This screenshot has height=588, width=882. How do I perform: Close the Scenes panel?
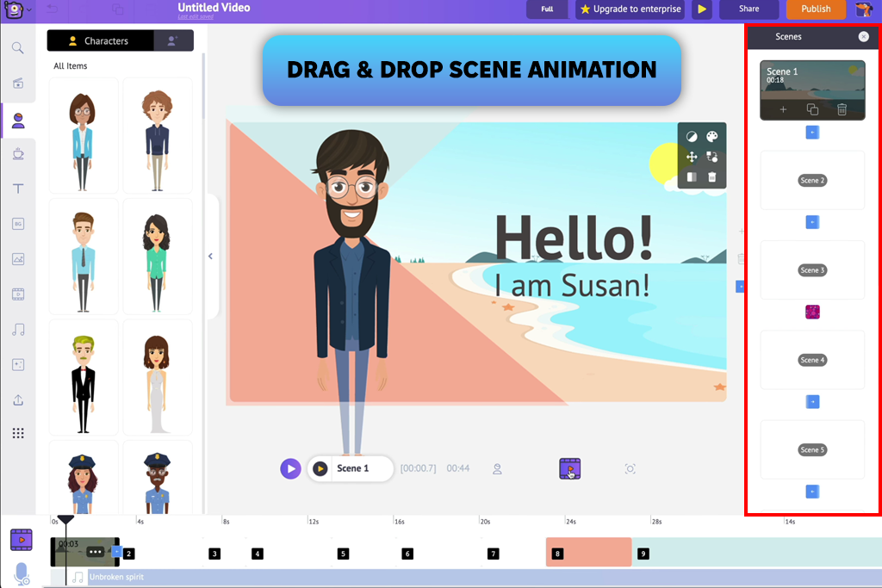[863, 37]
